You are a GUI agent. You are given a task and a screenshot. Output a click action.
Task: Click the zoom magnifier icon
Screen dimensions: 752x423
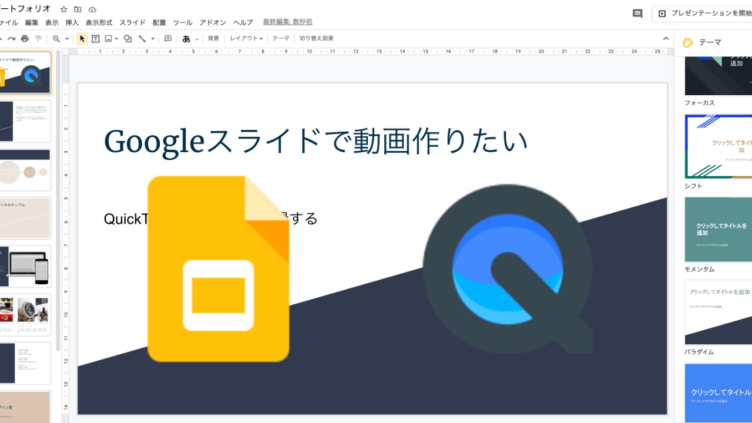point(56,38)
